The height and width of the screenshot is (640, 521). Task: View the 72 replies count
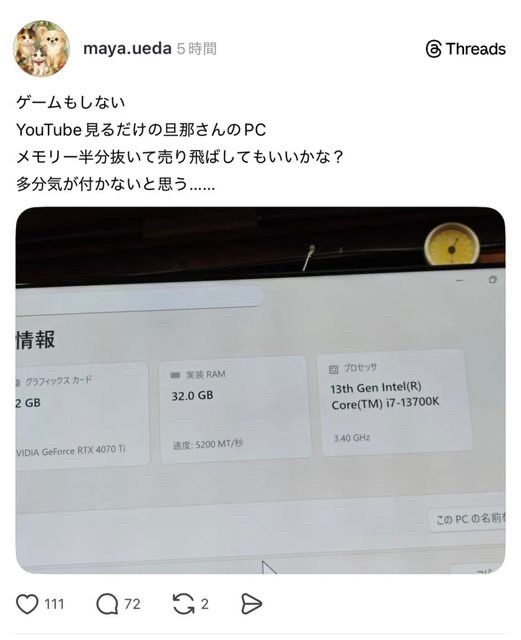pyautogui.click(x=132, y=604)
